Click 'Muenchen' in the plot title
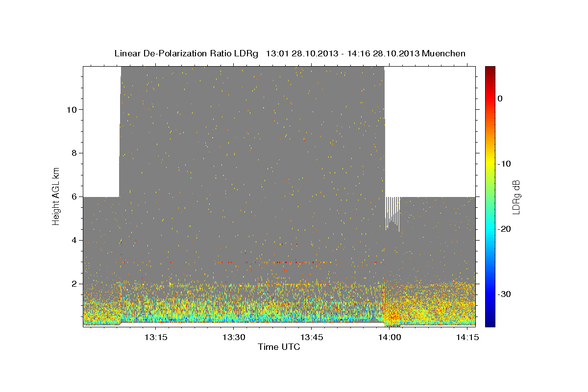The image size is (588, 392). coord(444,53)
